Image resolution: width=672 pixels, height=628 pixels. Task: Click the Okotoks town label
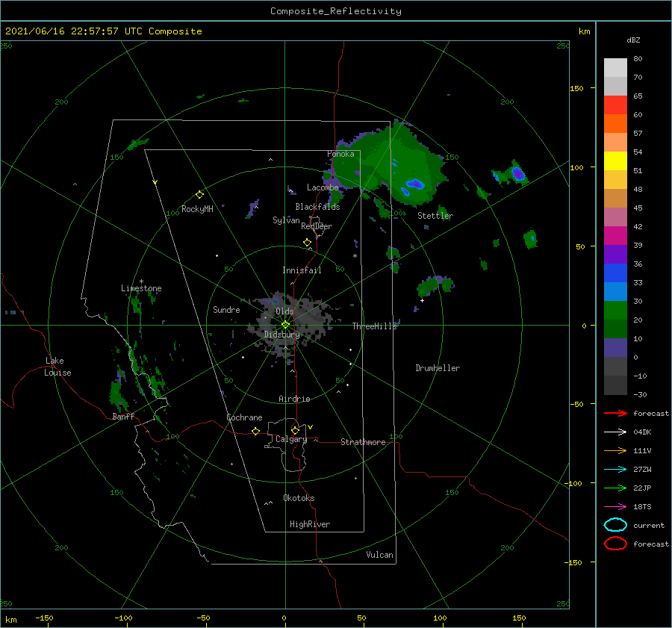(x=299, y=498)
